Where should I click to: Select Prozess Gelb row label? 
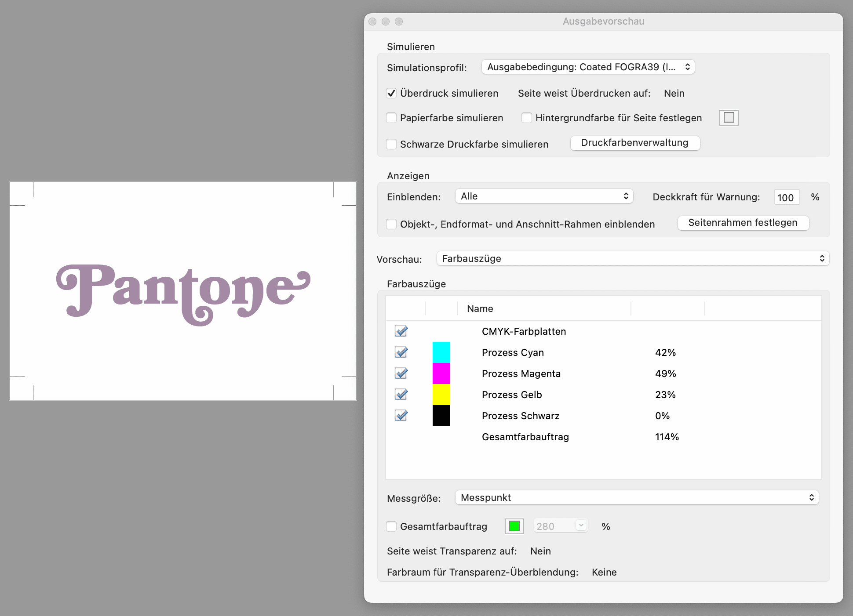(x=512, y=395)
